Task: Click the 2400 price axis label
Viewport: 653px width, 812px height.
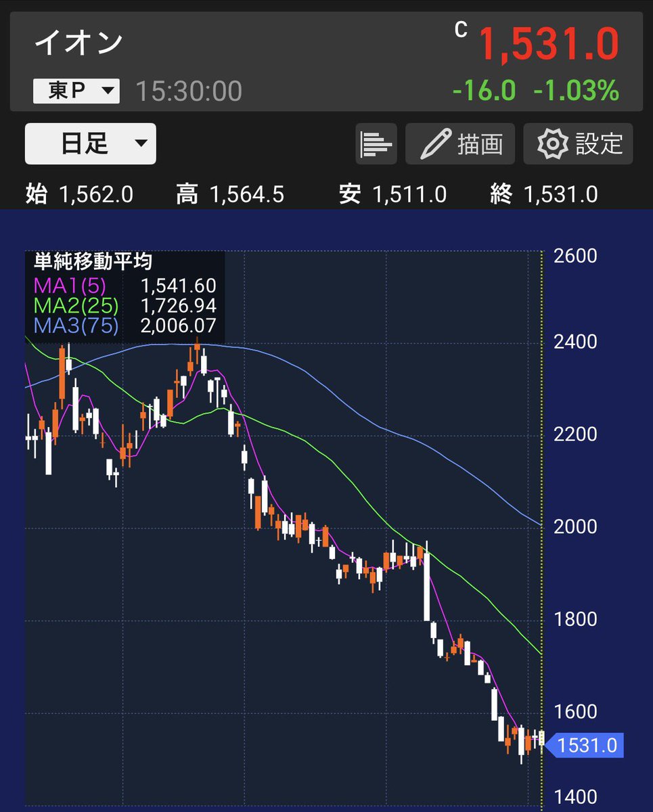Action: (x=575, y=342)
